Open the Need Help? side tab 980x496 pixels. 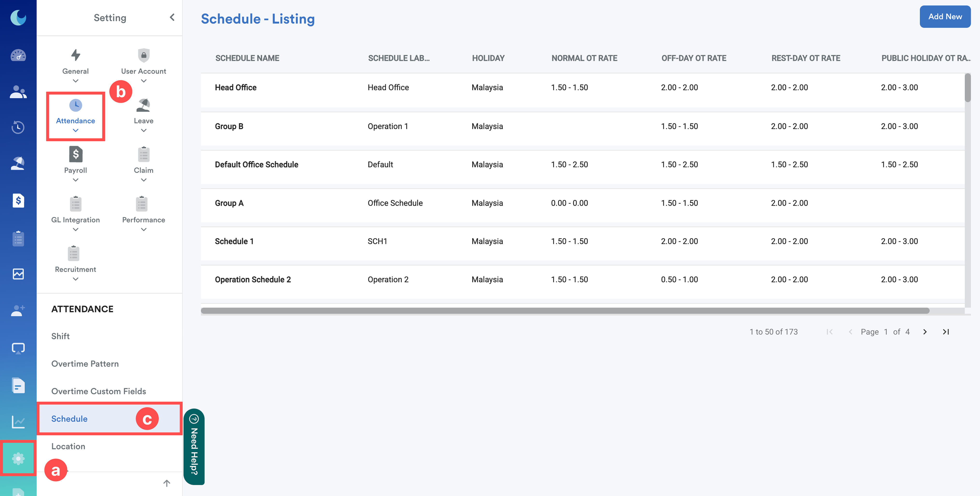click(194, 447)
